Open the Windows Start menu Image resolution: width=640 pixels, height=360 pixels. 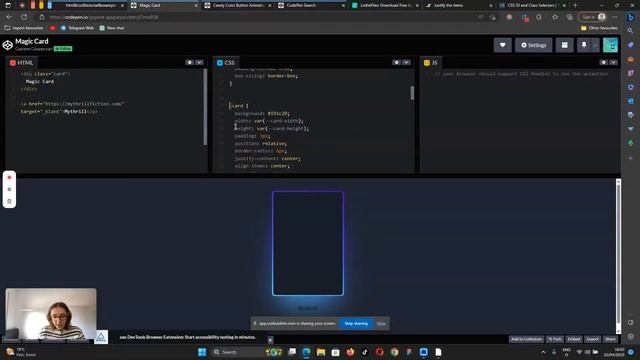202,352
